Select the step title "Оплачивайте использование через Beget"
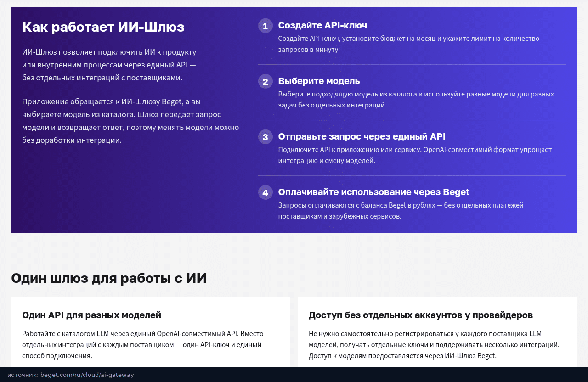Image resolution: width=588 pixels, height=382 pixels. (x=374, y=192)
